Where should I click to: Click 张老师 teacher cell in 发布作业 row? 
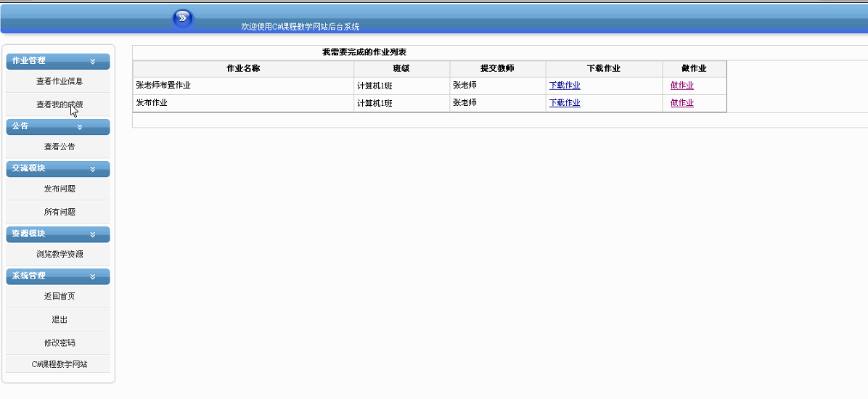tap(498, 103)
